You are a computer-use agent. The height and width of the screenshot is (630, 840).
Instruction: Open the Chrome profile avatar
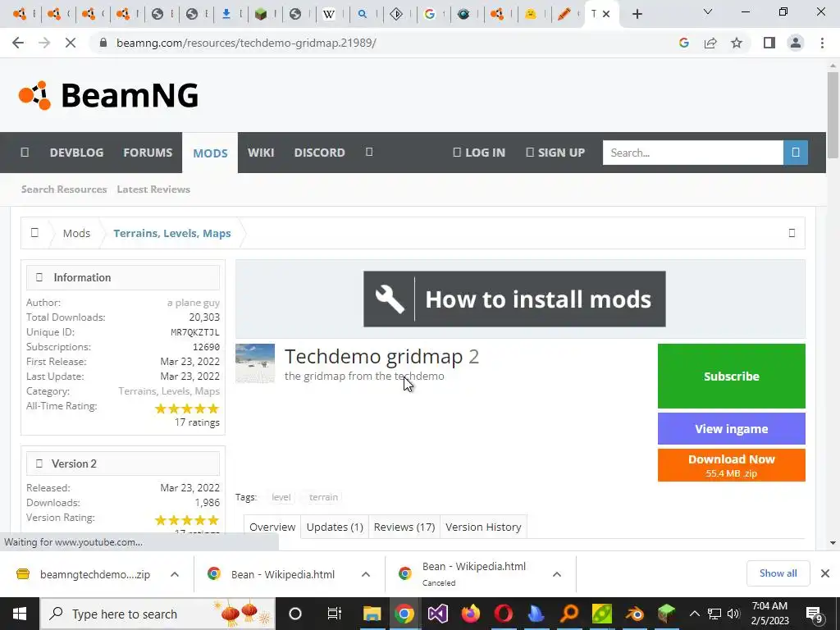click(796, 43)
